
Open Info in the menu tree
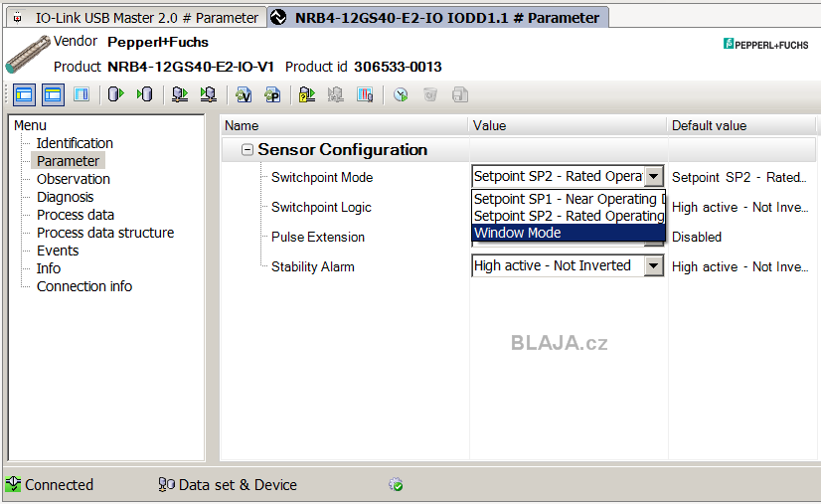click(48, 268)
